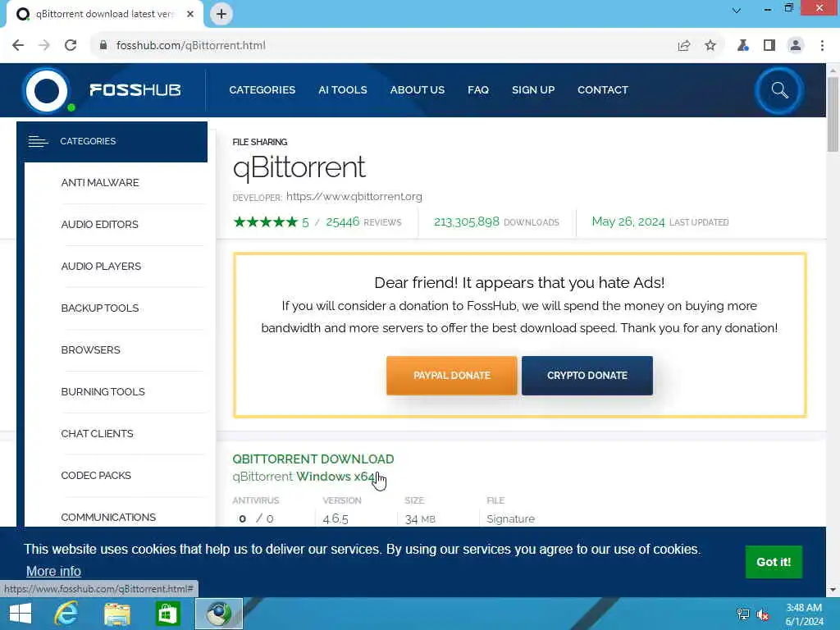Image resolution: width=840 pixels, height=630 pixels.
Task: Open FAQ navigation item
Action: pyautogui.click(x=478, y=90)
